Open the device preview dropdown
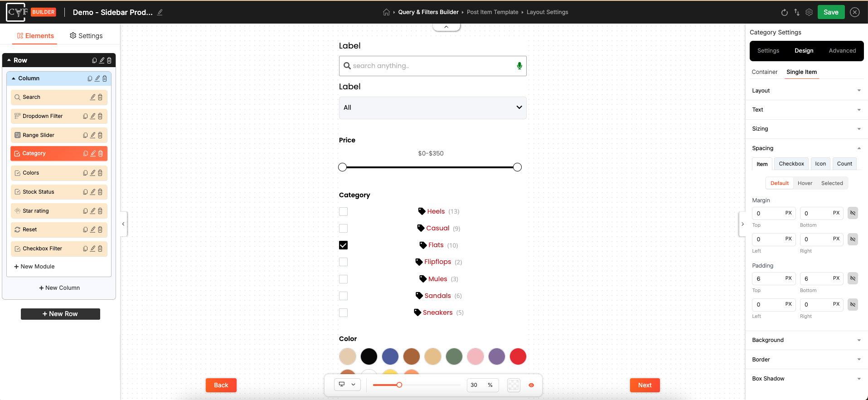This screenshot has width=868, height=400. (x=347, y=385)
